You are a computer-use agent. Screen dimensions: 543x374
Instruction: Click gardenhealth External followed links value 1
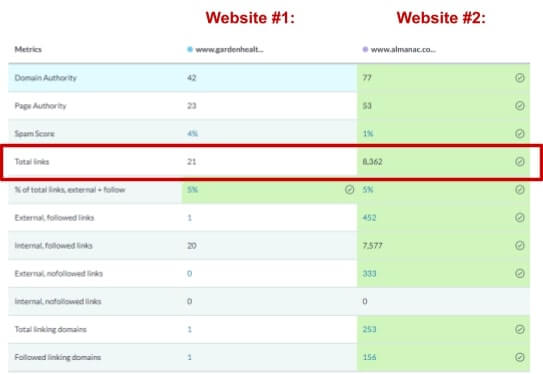[189, 217]
